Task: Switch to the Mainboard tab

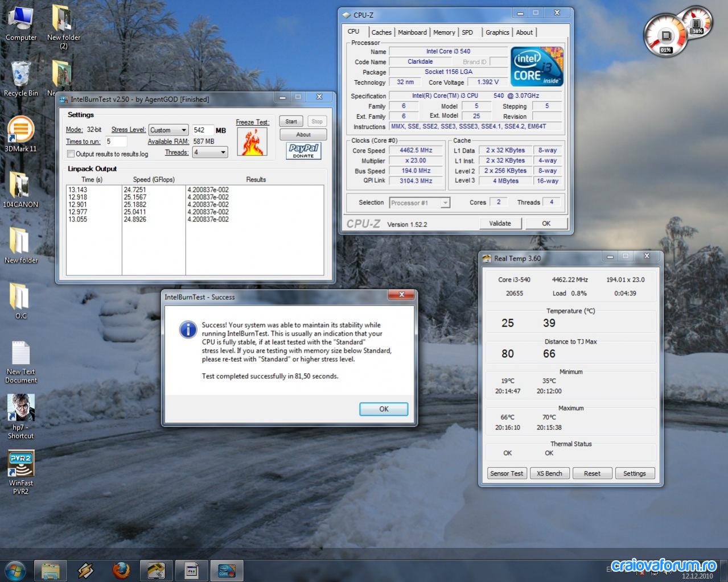Action: pos(412,32)
